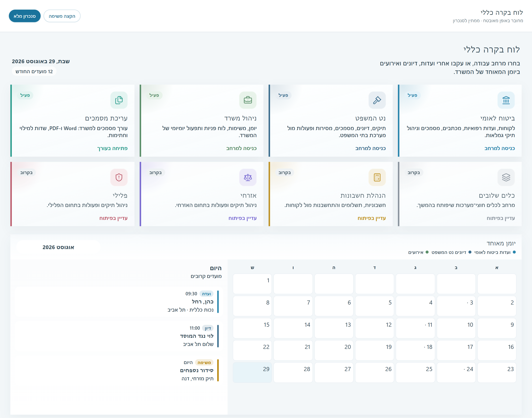This screenshot has width=532, height=418.
Task: Select calendar day 18
Action: [415, 350]
